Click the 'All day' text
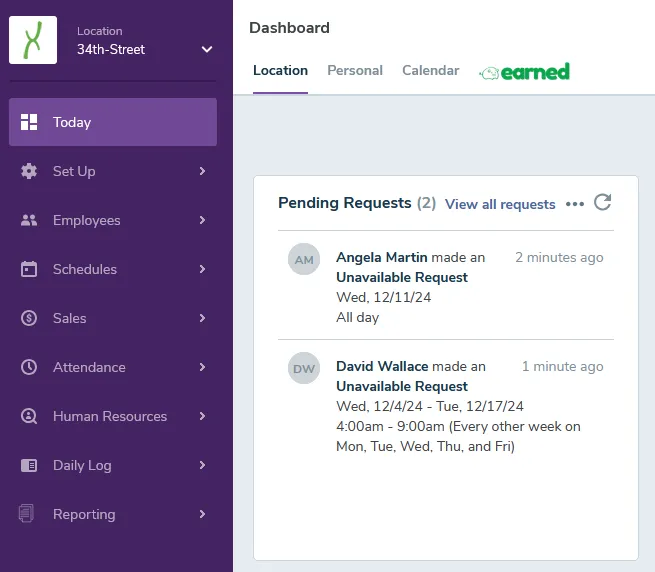This screenshot has width=655, height=572. click(358, 318)
